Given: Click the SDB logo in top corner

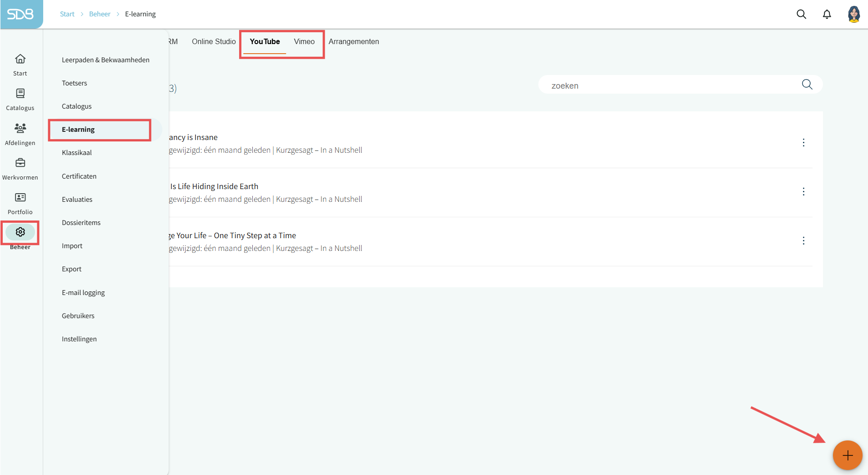Looking at the screenshot, I should pos(21,14).
